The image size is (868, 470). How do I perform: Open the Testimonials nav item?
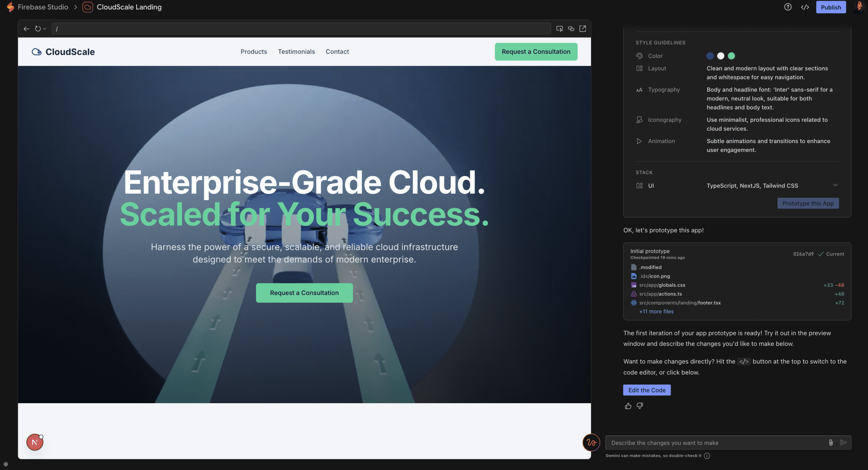[x=296, y=52]
